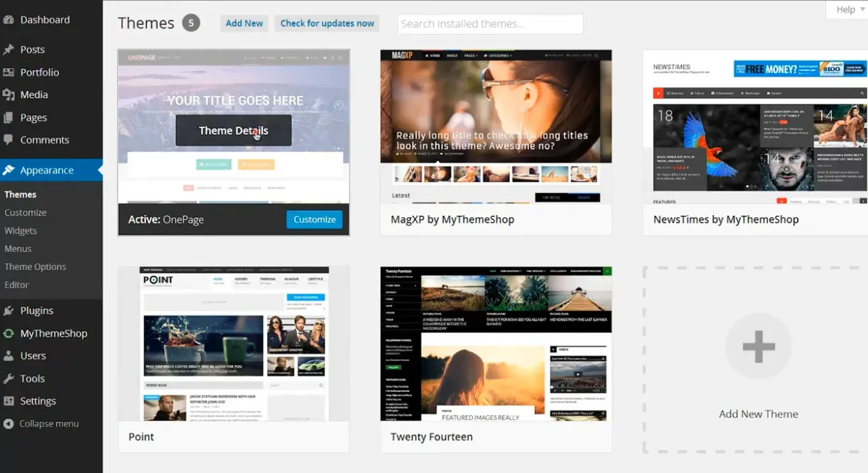868x473 pixels.
Task: Expand the Help dropdown panel
Action: [846, 10]
